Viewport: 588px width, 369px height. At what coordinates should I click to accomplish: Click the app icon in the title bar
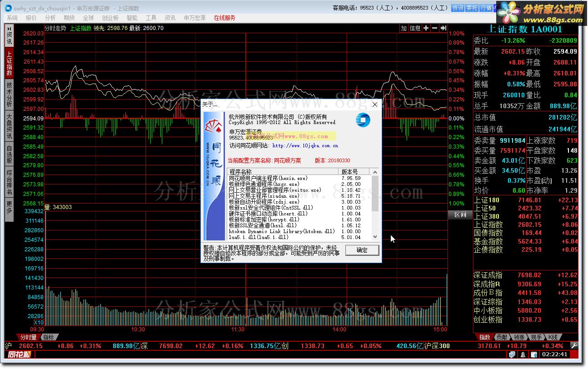9,8
